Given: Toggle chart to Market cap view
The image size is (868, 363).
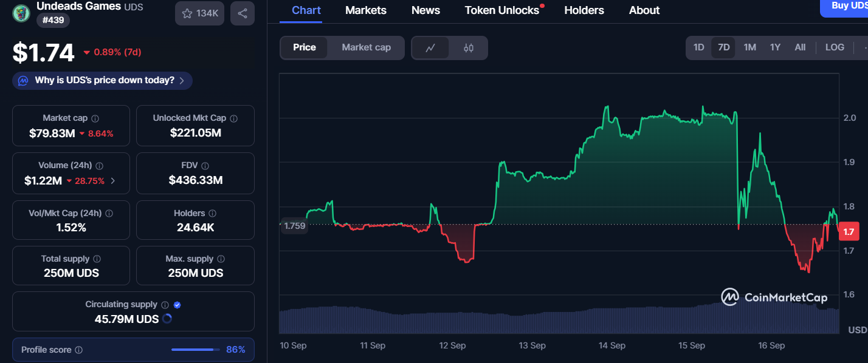Looking at the screenshot, I should (x=366, y=47).
